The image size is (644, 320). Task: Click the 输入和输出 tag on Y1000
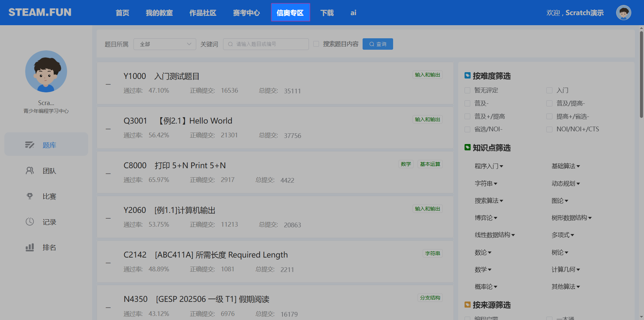tap(428, 75)
